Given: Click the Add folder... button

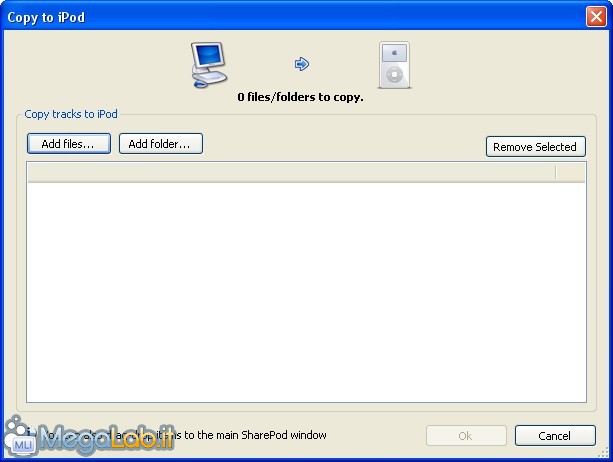Looking at the screenshot, I should pyautogui.click(x=161, y=144).
